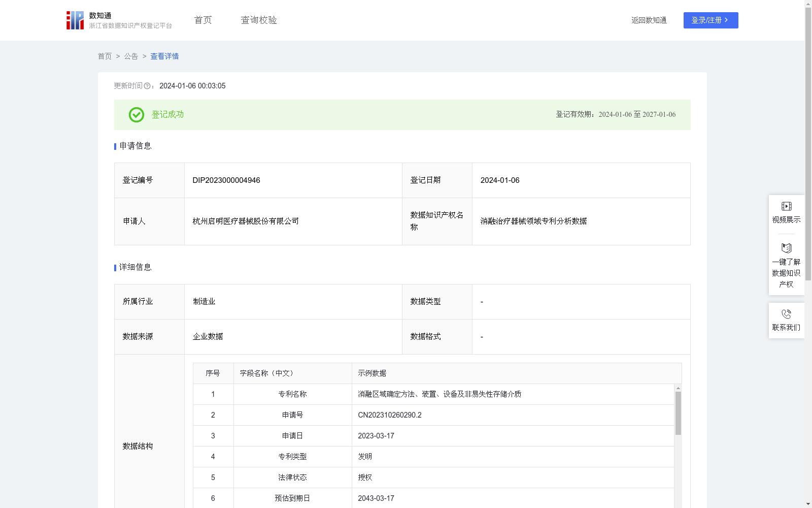812x508 pixels.
Task: Click the 返回数知通 link
Action: pos(649,20)
